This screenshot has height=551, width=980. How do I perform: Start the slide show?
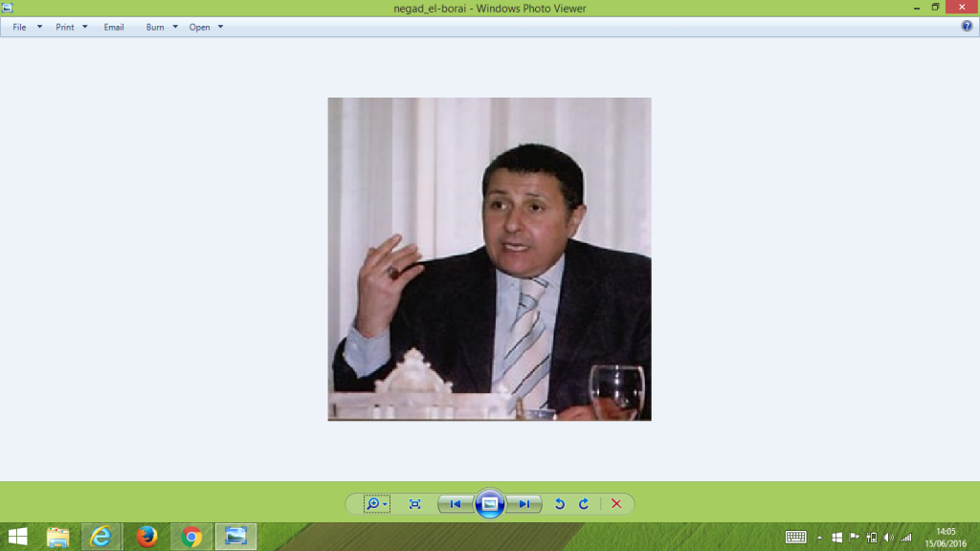pyautogui.click(x=489, y=504)
